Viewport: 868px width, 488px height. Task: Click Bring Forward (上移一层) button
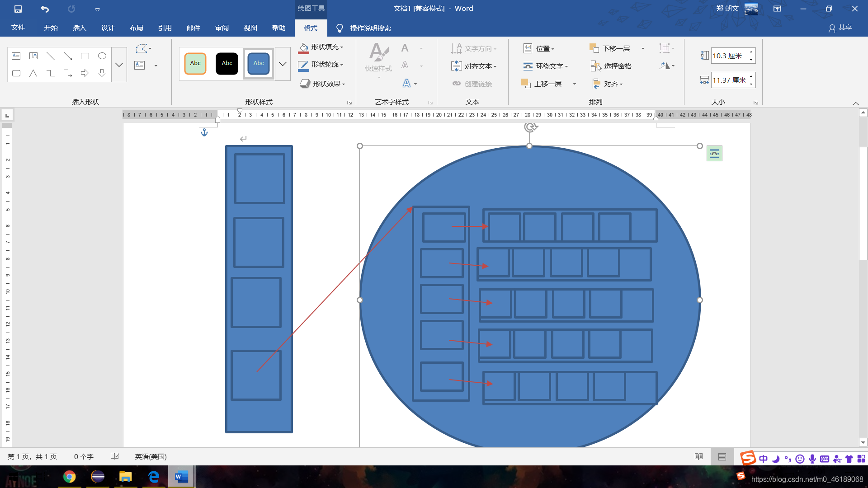point(542,84)
